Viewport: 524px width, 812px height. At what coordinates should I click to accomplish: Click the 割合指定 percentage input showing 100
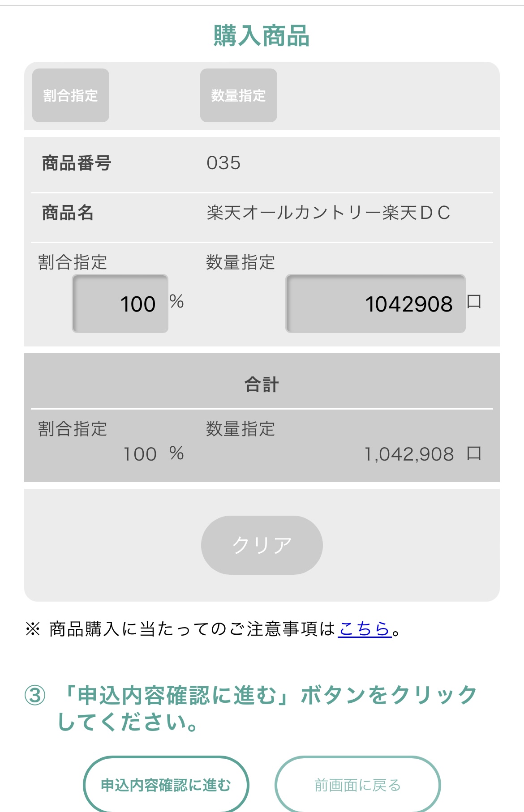tap(120, 303)
